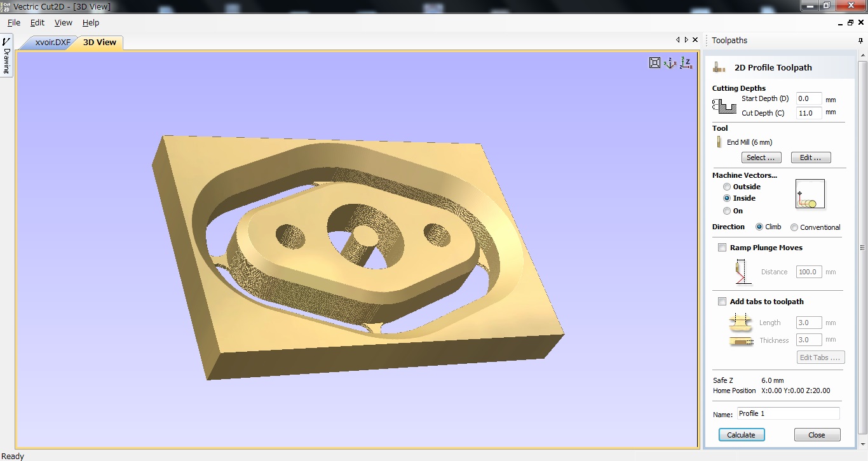Select the Outside machine vectors option
This screenshot has width=868, height=461.
point(727,187)
